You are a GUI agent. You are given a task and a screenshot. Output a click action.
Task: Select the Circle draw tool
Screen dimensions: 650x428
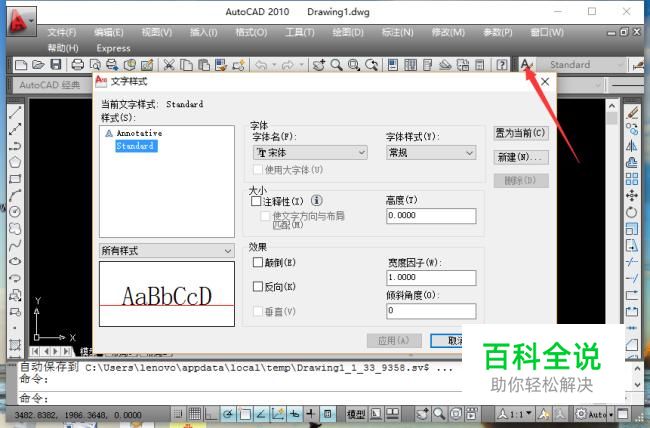pyautogui.click(x=15, y=212)
